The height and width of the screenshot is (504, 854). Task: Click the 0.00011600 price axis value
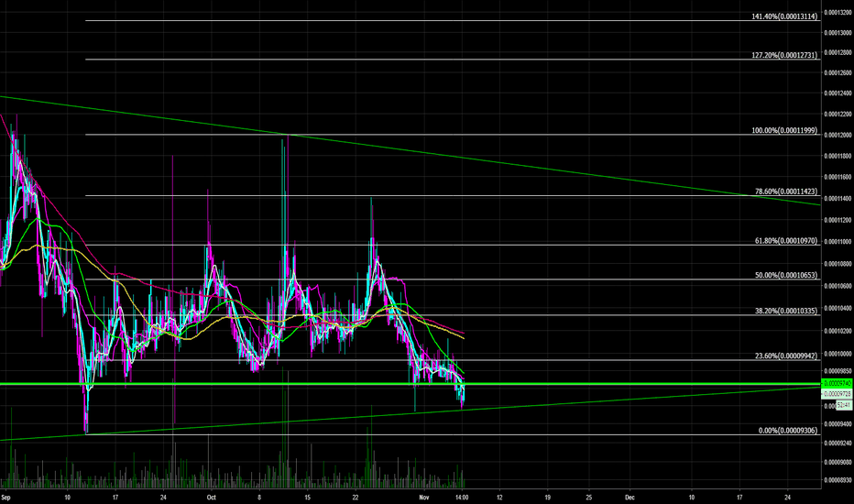pyautogui.click(x=838, y=178)
